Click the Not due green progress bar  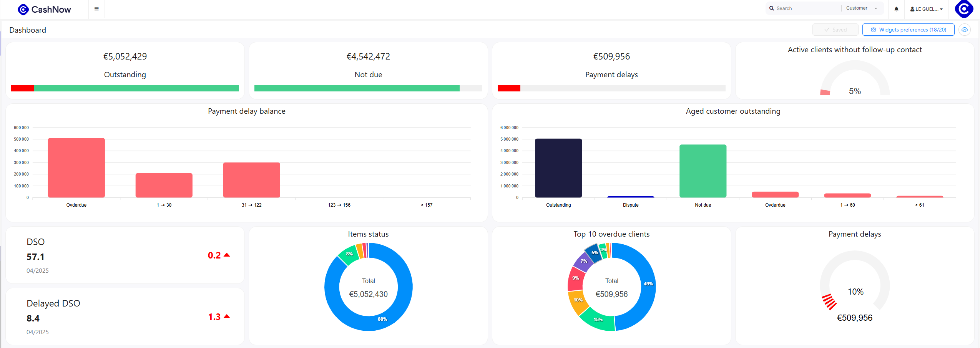(357, 88)
